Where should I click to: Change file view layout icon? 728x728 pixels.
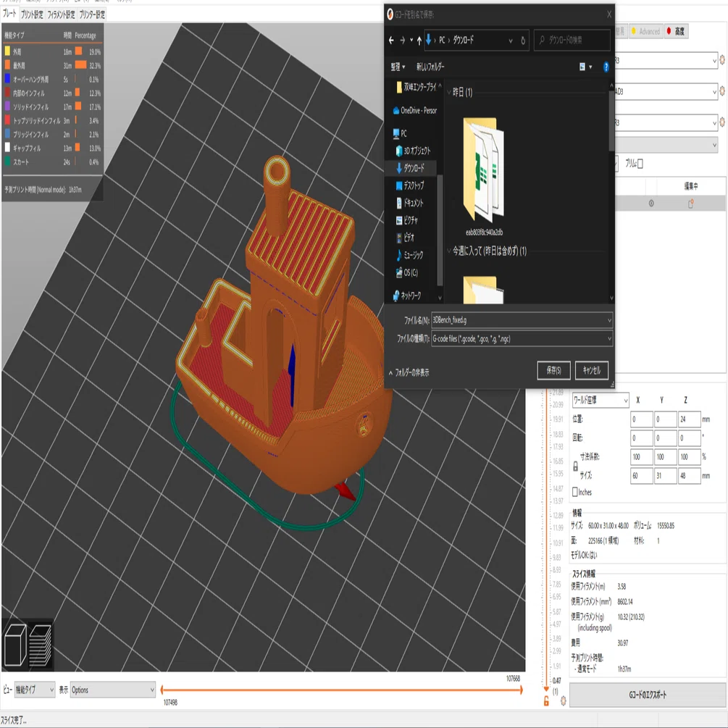(x=582, y=67)
